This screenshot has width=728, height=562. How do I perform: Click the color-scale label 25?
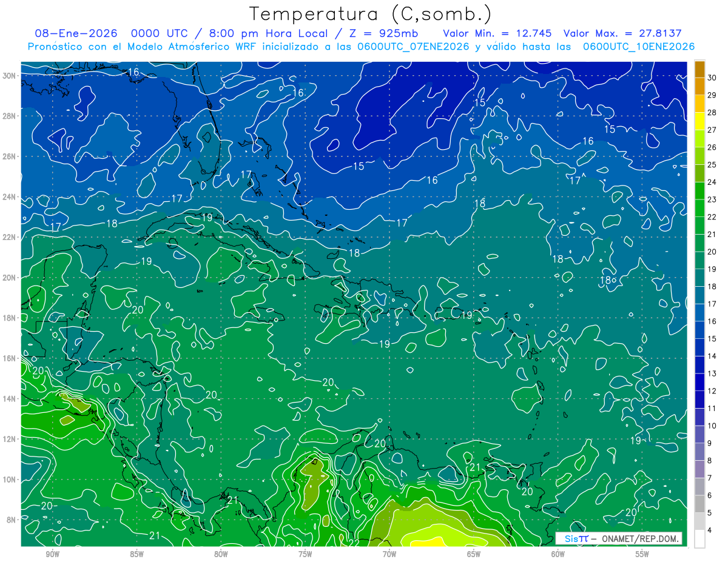pyautogui.click(x=712, y=164)
